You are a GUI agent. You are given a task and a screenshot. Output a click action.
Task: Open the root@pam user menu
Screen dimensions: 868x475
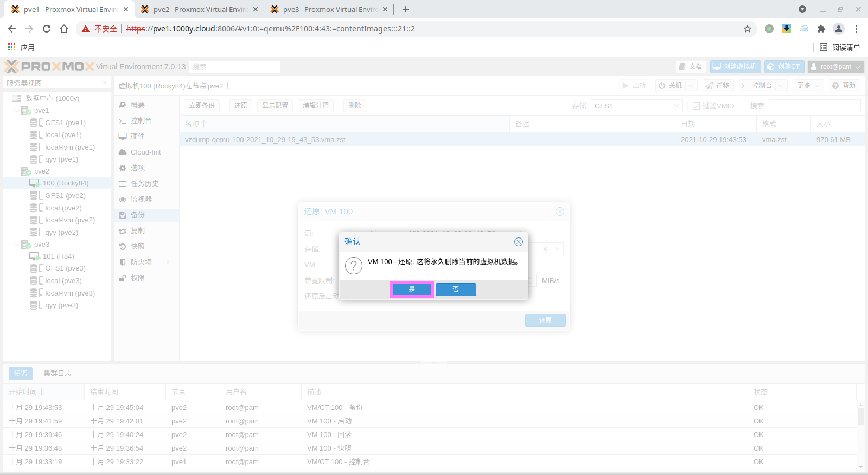[x=835, y=67]
